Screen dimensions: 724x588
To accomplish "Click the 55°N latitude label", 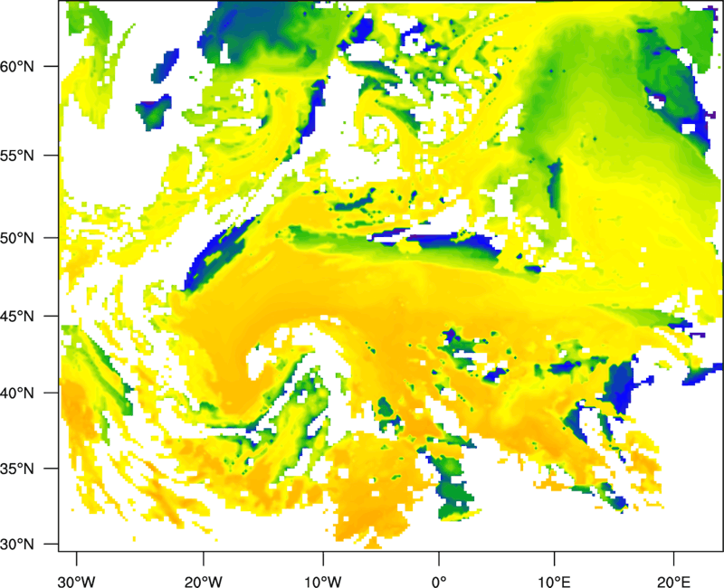I will click(x=17, y=156).
